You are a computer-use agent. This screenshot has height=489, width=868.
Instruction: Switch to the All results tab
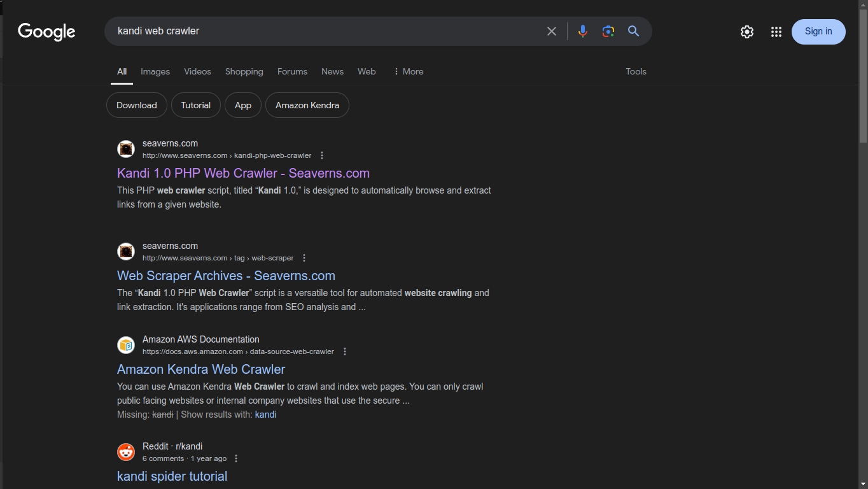pos(122,71)
